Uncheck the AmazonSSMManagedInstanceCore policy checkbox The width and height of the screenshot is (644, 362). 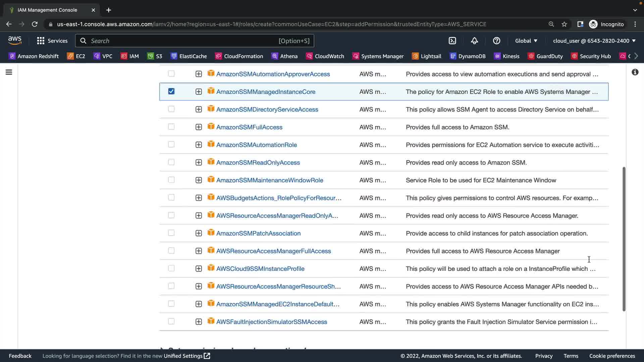coord(171,91)
